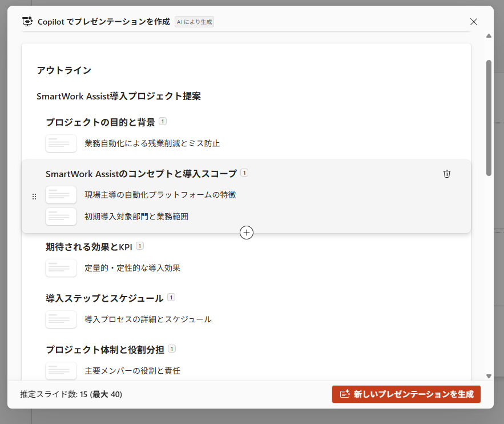Generate the new presentation with 新しいプレゼンテーションを生成
The image size is (504, 424).
tap(406, 394)
